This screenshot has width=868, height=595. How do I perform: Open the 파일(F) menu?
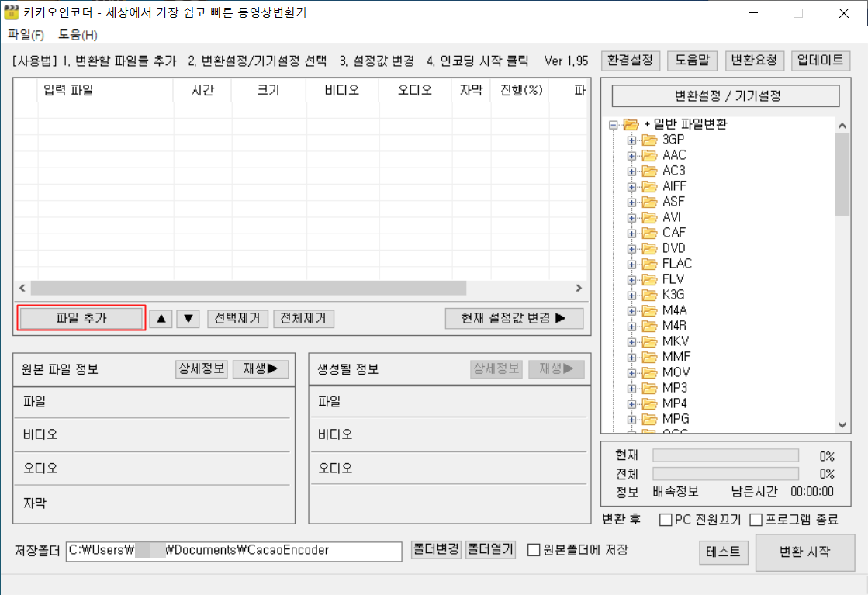[x=26, y=35]
